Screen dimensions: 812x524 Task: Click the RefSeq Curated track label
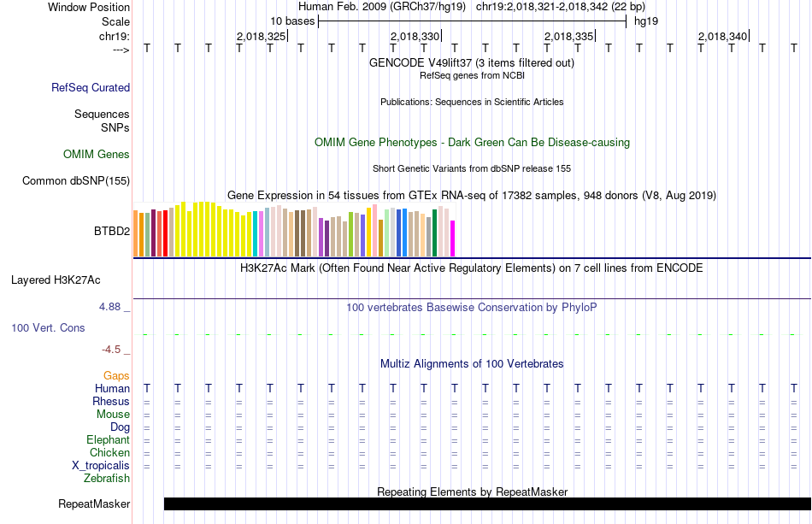pyautogui.click(x=91, y=87)
